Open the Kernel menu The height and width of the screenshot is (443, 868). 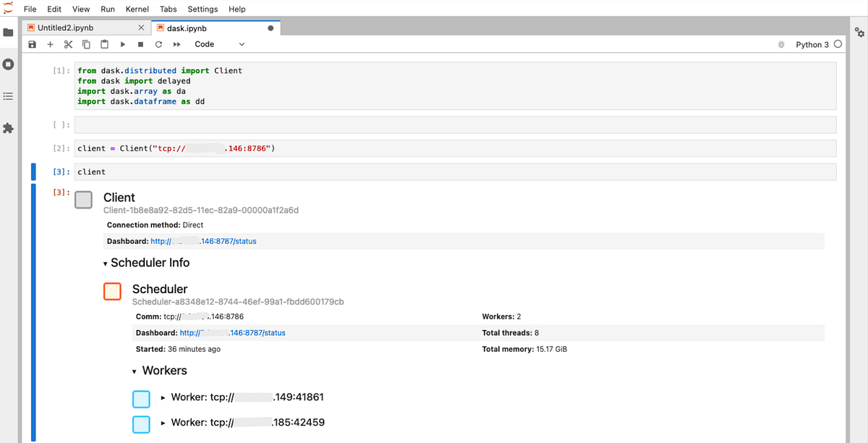[x=137, y=9]
